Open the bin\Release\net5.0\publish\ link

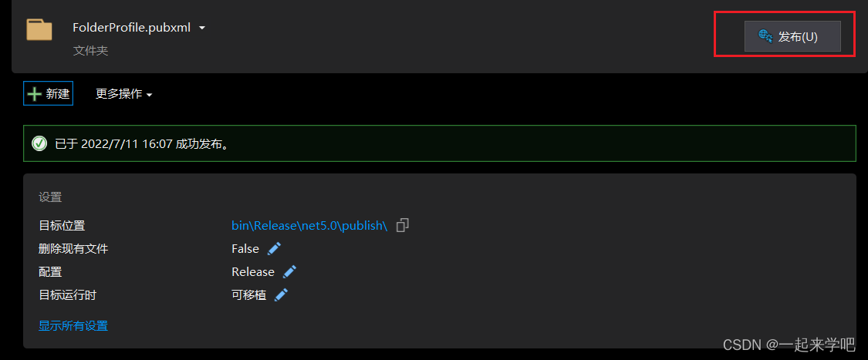(x=309, y=225)
